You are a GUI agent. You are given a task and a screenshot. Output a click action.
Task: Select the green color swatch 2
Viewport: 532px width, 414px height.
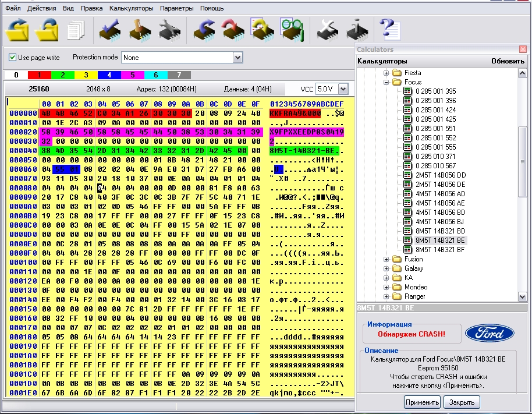pyautogui.click(x=63, y=75)
